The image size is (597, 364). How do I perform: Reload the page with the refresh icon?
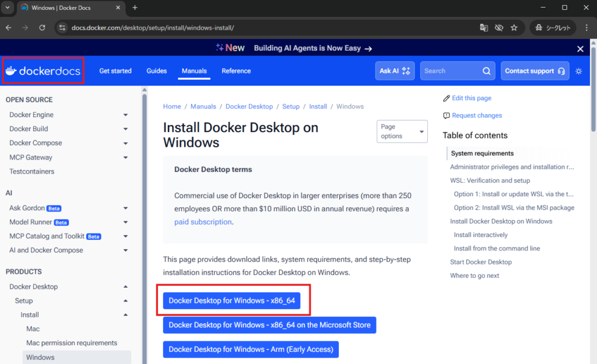[42, 28]
